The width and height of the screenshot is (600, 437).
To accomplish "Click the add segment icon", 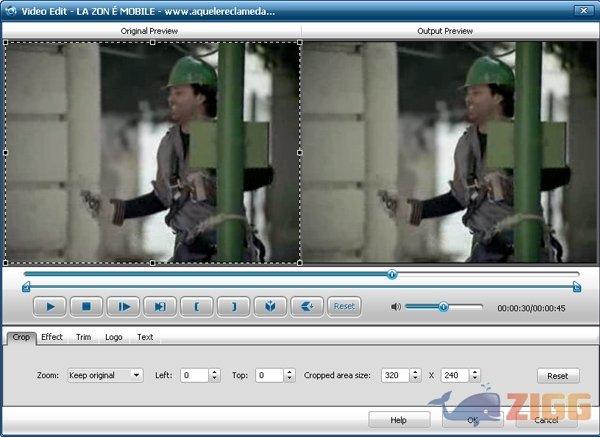I will point(307,307).
